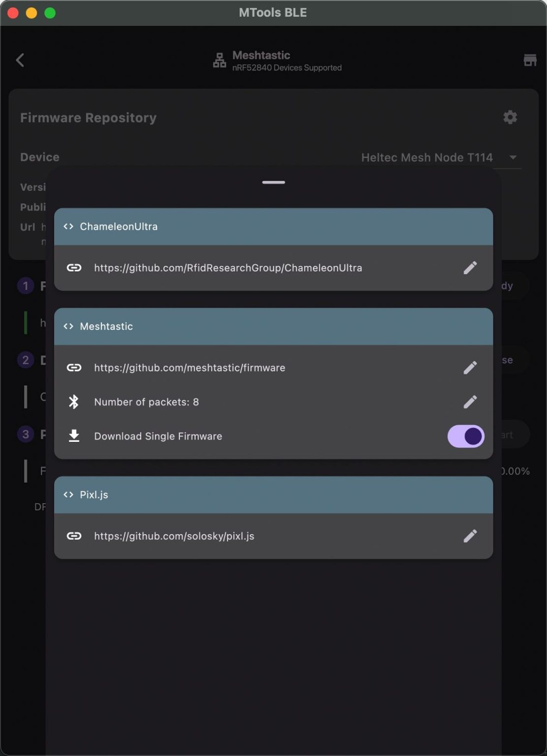Select the Meshtastic card header

pos(273,327)
